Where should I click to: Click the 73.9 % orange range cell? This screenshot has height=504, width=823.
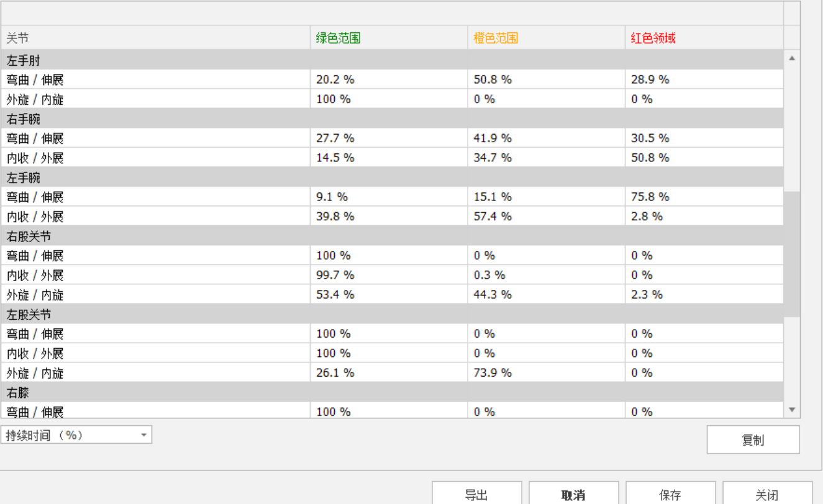[x=493, y=372]
